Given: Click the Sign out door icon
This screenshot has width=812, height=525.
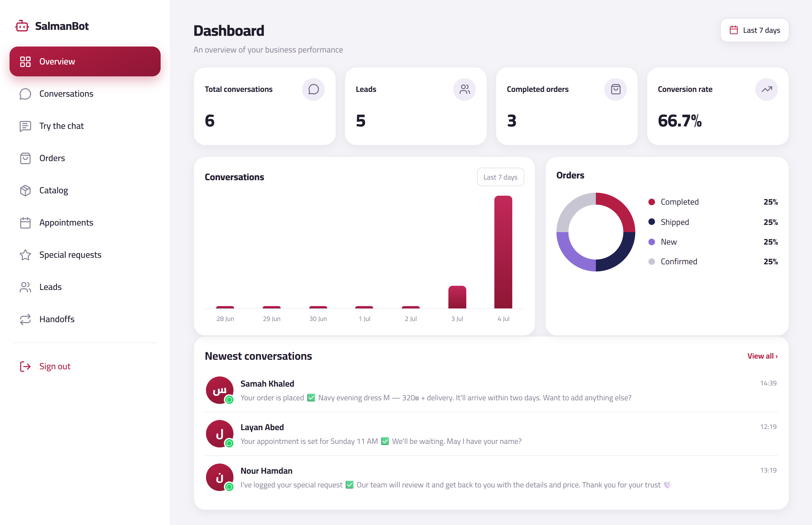Looking at the screenshot, I should (x=25, y=366).
